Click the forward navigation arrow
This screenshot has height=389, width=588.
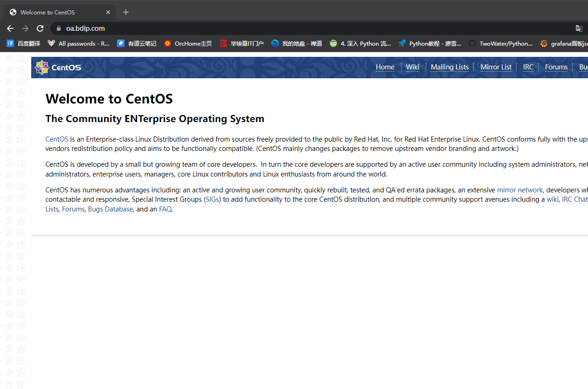tap(25, 28)
